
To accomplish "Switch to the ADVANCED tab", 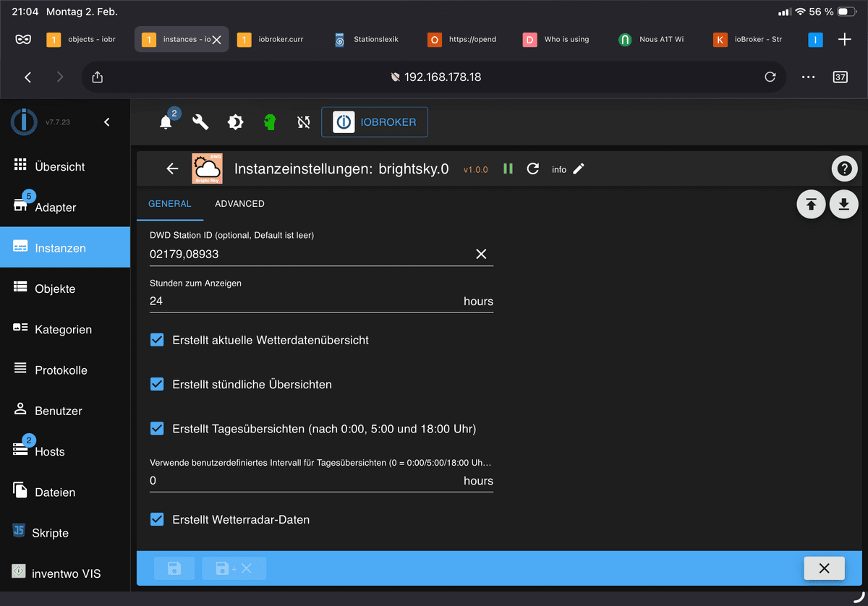I will 239,204.
